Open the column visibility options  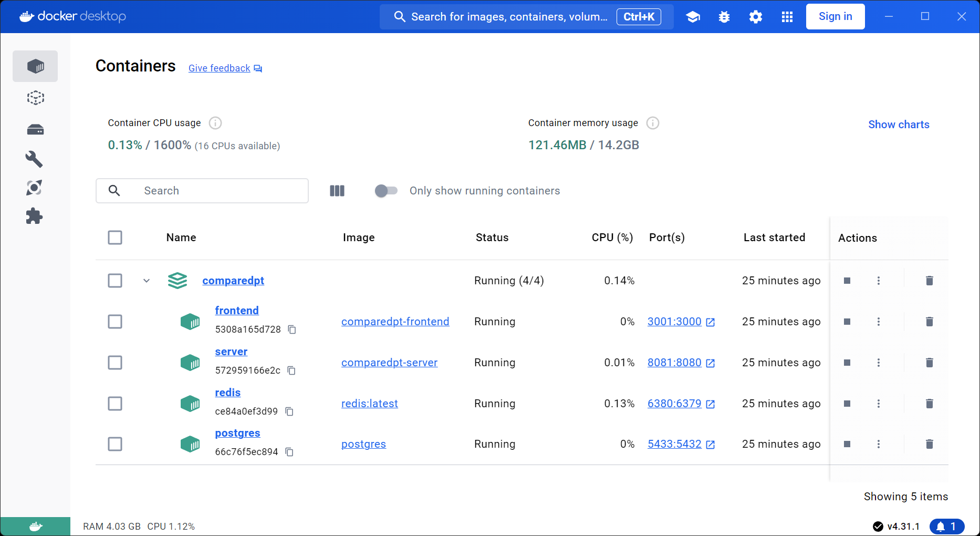337,191
